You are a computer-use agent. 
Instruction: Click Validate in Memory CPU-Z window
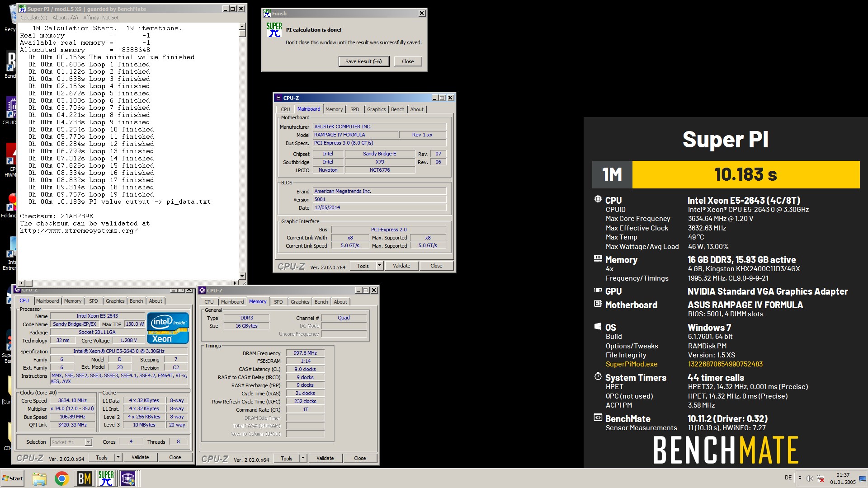325,458
